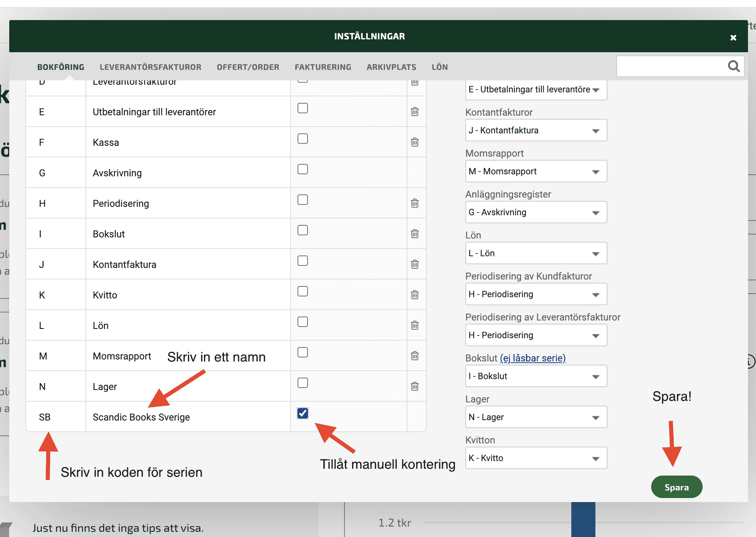Open the Lager series dropdown
The height and width of the screenshot is (537, 756).
536,417
